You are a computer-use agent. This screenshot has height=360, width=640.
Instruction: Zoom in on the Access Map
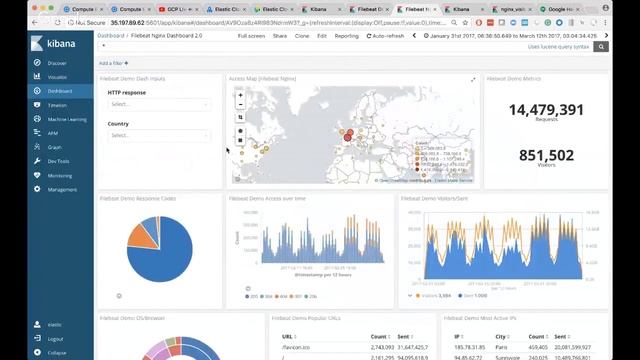point(240,95)
